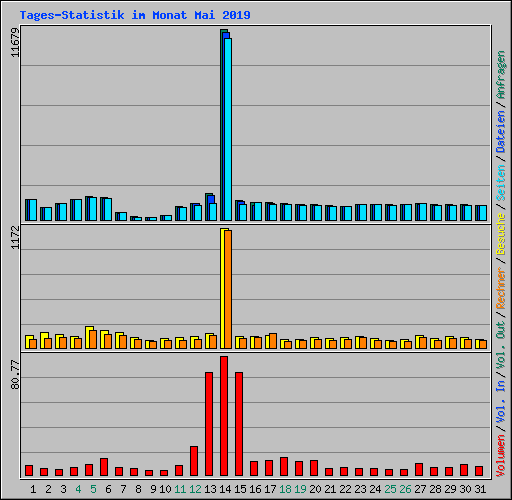Screen dimensions: 512x500
Task: Click the green x-axis day label 18
Action: (285, 489)
